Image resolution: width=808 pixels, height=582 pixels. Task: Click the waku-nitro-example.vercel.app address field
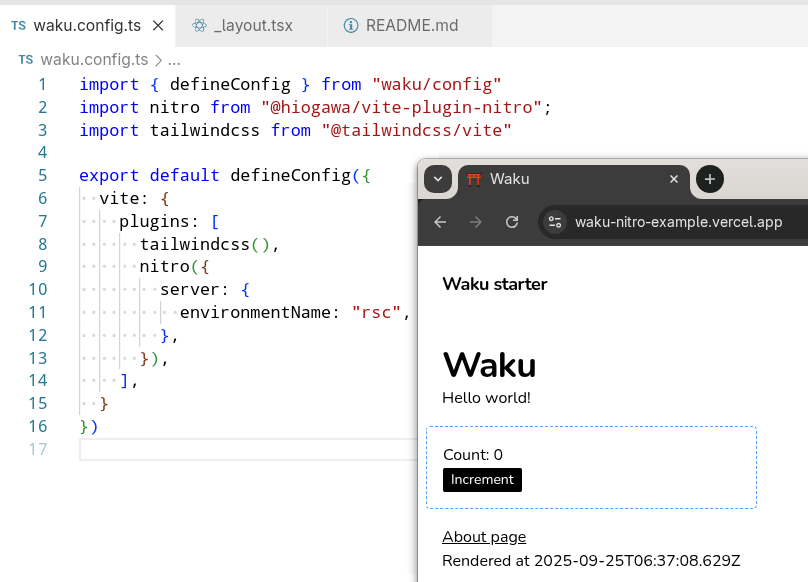[678, 222]
